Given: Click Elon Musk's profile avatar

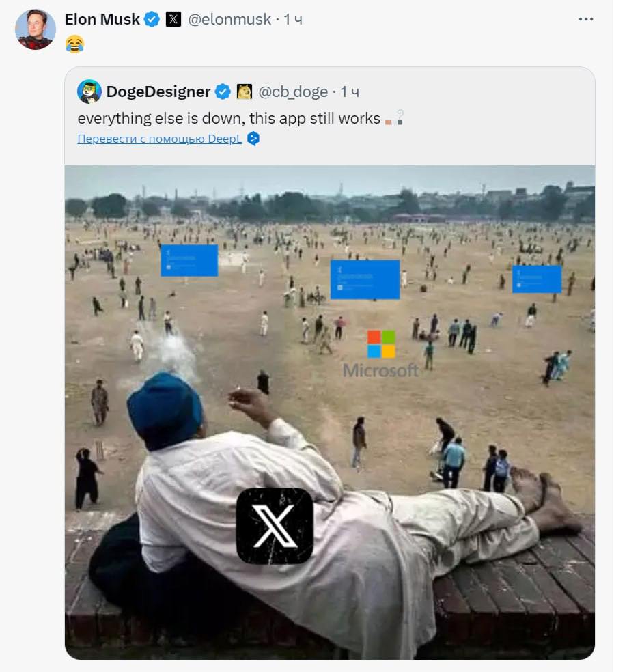Looking at the screenshot, I should click(x=36, y=29).
